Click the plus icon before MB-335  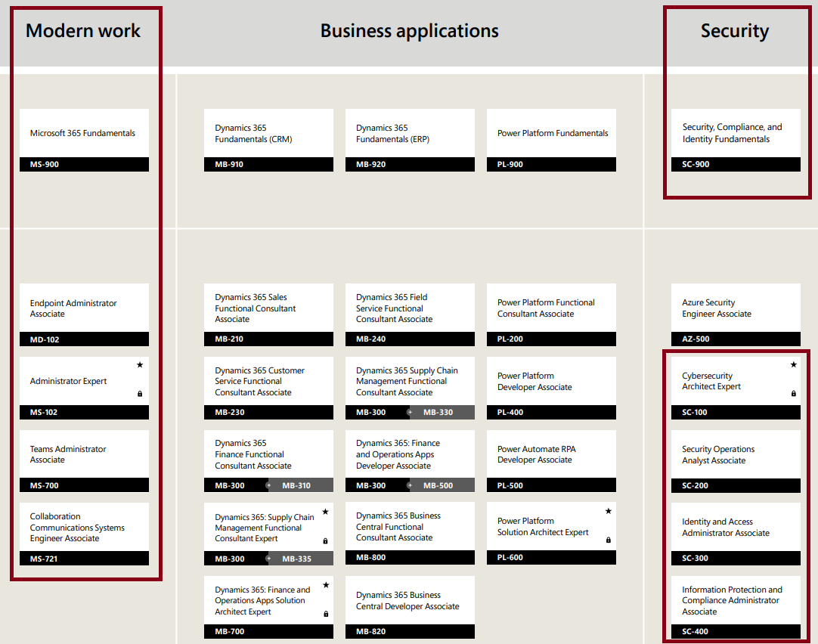click(x=268, y=559)
